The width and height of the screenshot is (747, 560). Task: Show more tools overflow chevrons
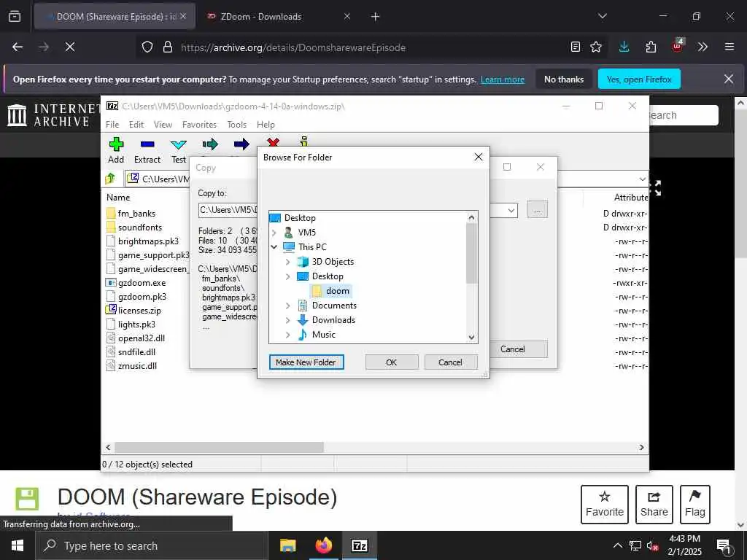click(x=703, y=47)
